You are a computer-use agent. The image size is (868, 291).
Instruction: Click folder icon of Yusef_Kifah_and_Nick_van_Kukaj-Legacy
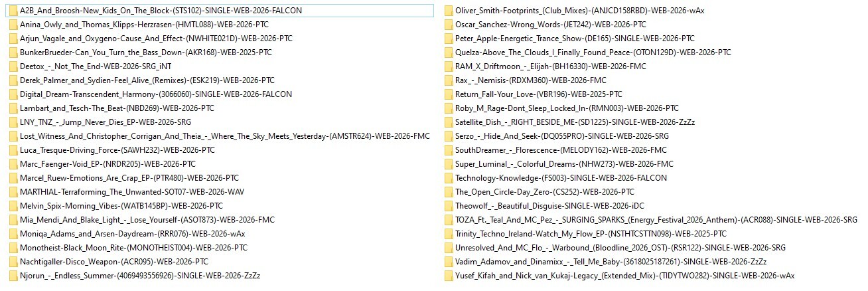(x=449, y=276)
